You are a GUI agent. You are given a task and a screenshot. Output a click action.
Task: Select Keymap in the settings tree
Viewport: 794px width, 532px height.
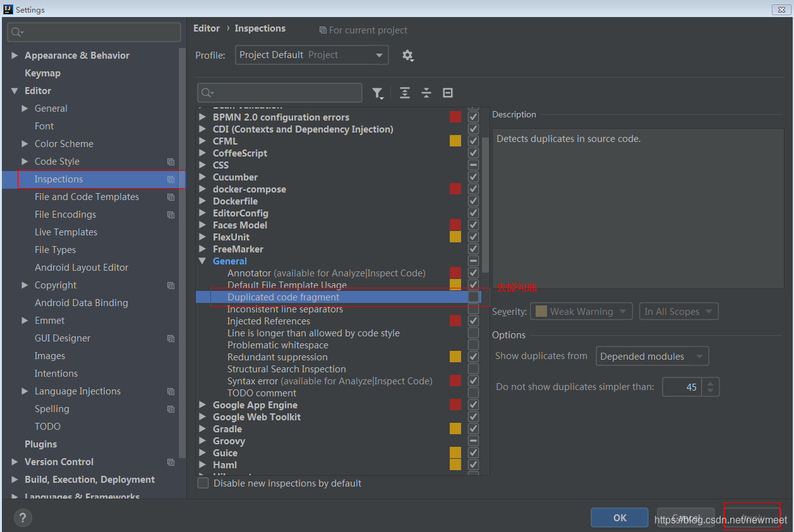[42, 73]
